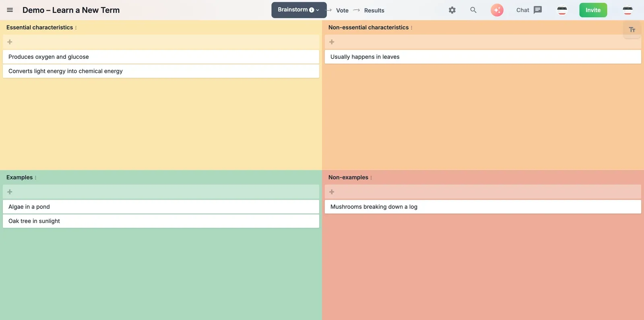
Task: Open the settings gear
Action: (452, 10)
